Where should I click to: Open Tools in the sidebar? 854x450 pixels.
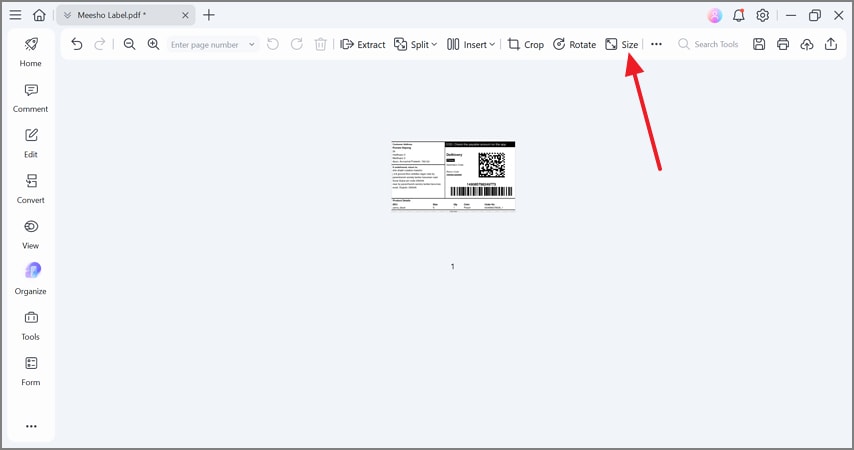pos(30,326)
